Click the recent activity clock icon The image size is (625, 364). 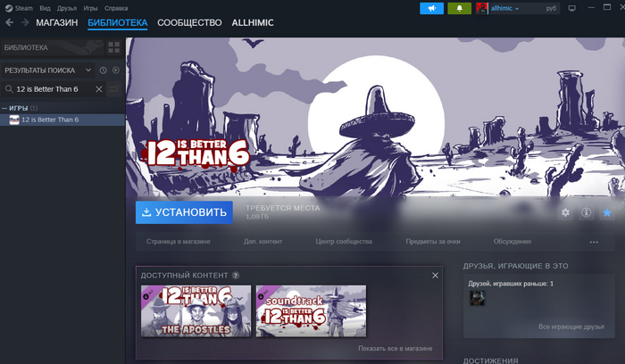[104, 70]
